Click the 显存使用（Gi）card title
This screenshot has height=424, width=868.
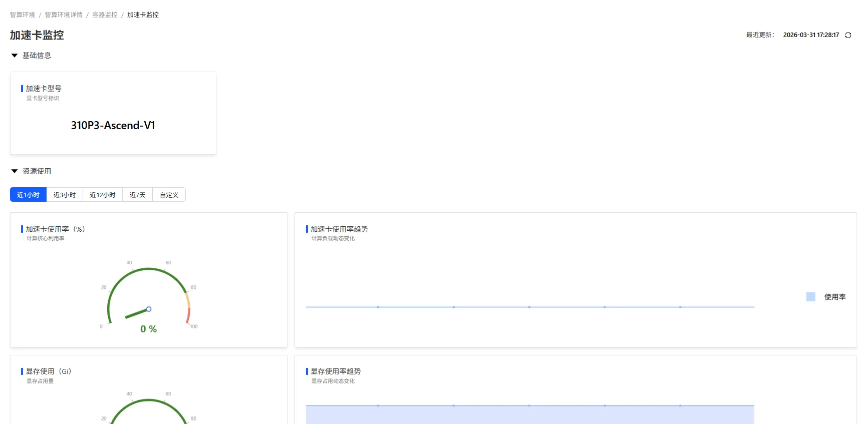[49, 371]
